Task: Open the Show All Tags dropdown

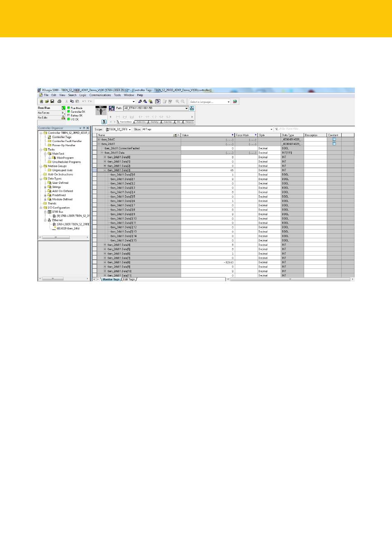Action: pos(271,129)
